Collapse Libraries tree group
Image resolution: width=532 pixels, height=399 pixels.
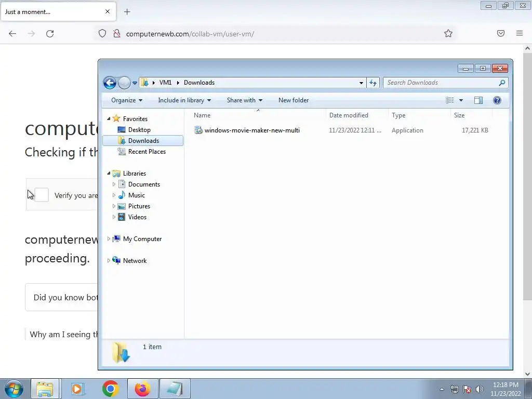(109, 174)
